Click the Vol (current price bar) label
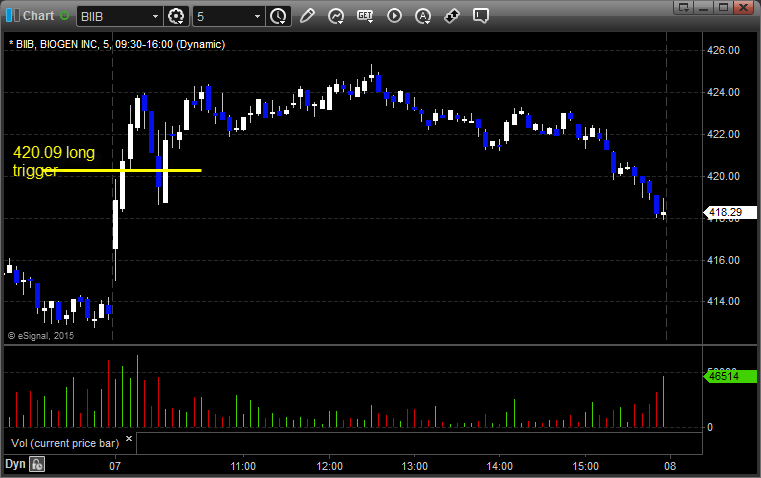 point(65,443)
